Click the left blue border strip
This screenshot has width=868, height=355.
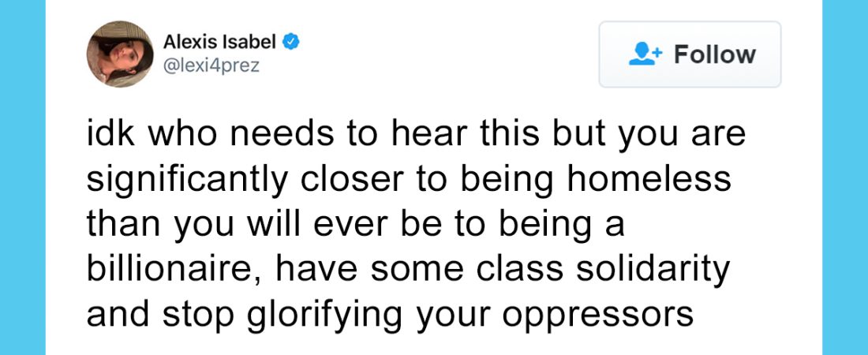coord(22,177)
